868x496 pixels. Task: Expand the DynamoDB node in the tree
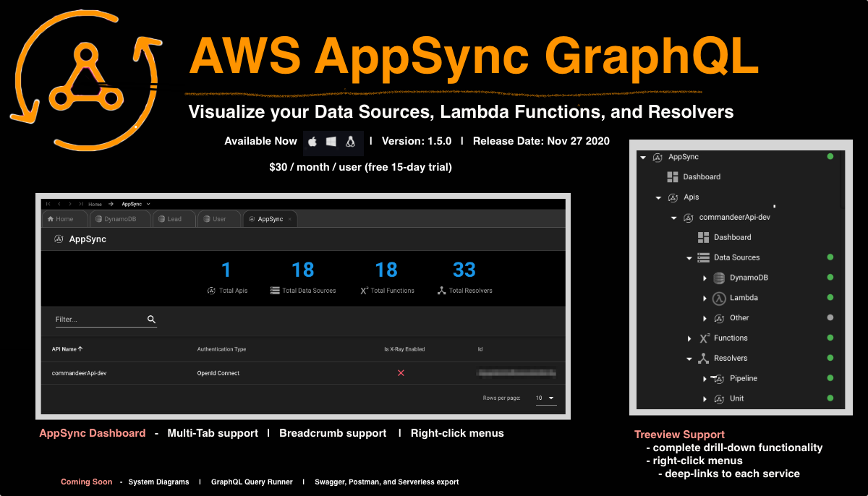click(705, 278)
